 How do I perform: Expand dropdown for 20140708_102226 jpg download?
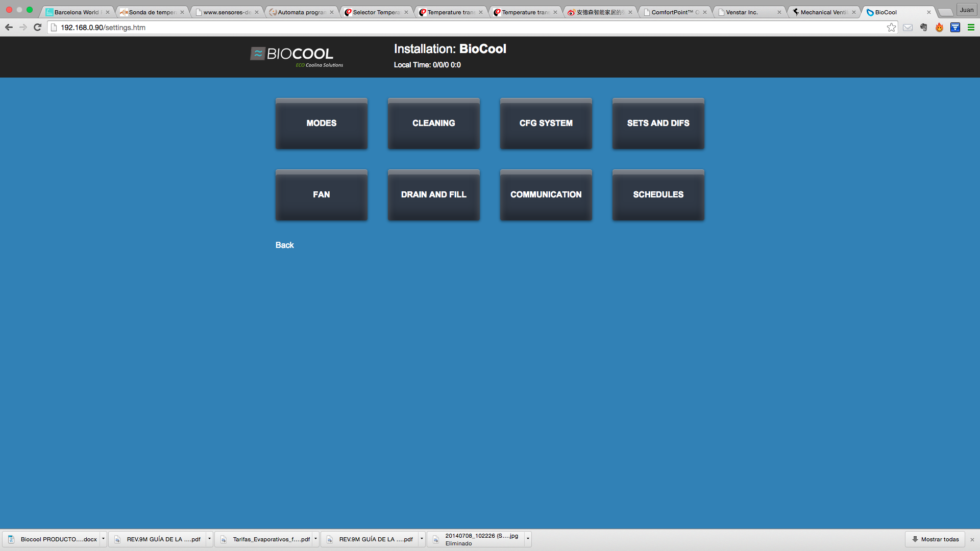pos(528,539)
